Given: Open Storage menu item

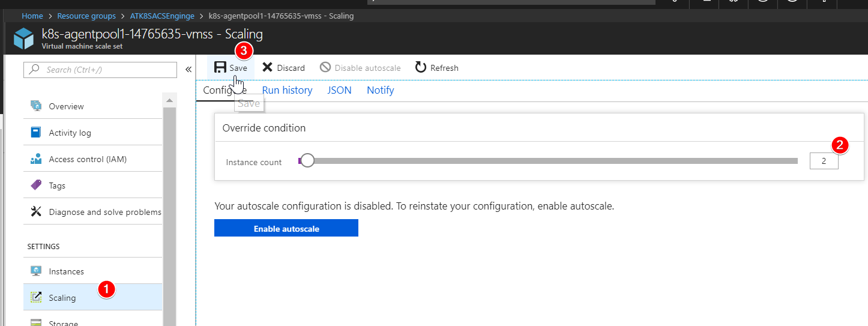Looking at the screenshot, I should pos(92,321).
